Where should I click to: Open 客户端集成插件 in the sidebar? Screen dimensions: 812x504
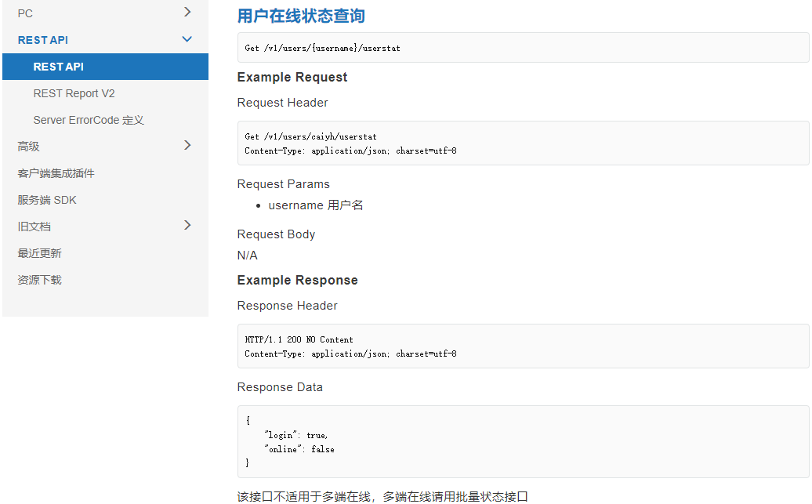(x=56, y=173)
